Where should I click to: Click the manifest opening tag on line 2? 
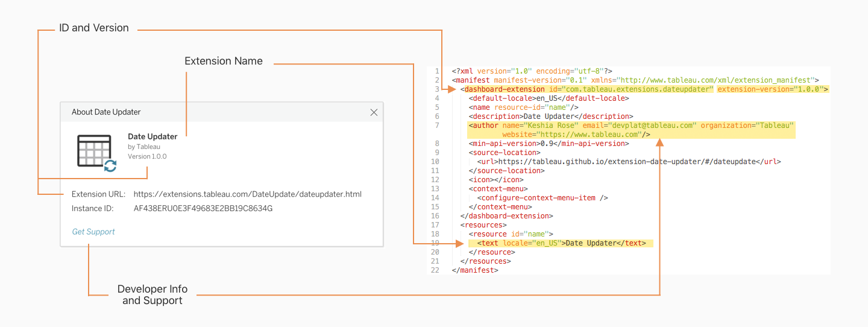point(635,80)
